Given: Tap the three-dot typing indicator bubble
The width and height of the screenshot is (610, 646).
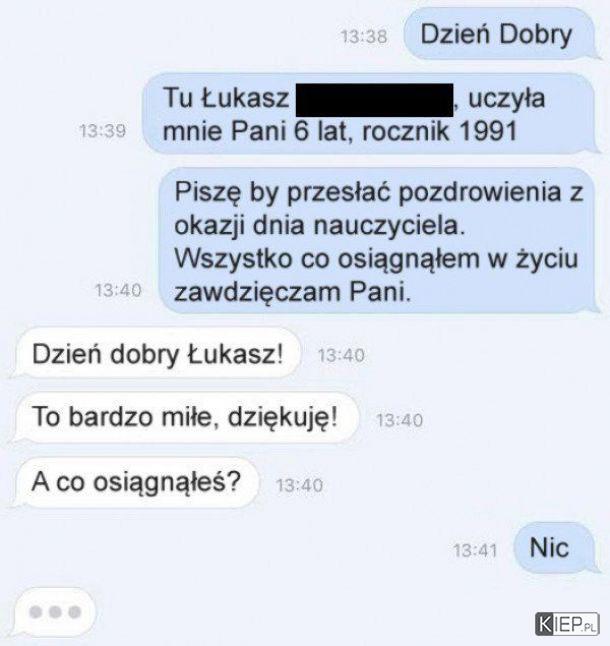Looking at the screenshot, I should [54, 612].
